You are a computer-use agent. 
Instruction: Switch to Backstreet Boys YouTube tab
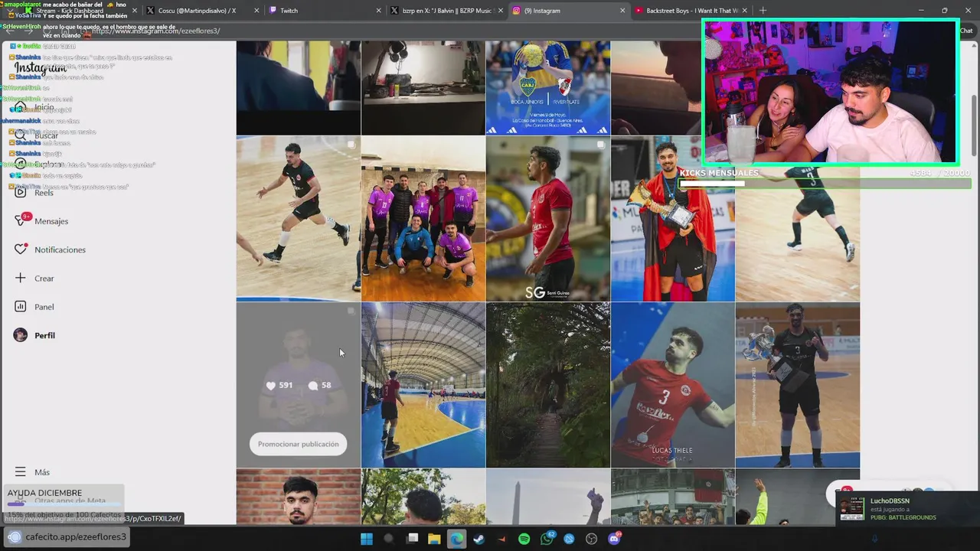[x=689, y=11]
